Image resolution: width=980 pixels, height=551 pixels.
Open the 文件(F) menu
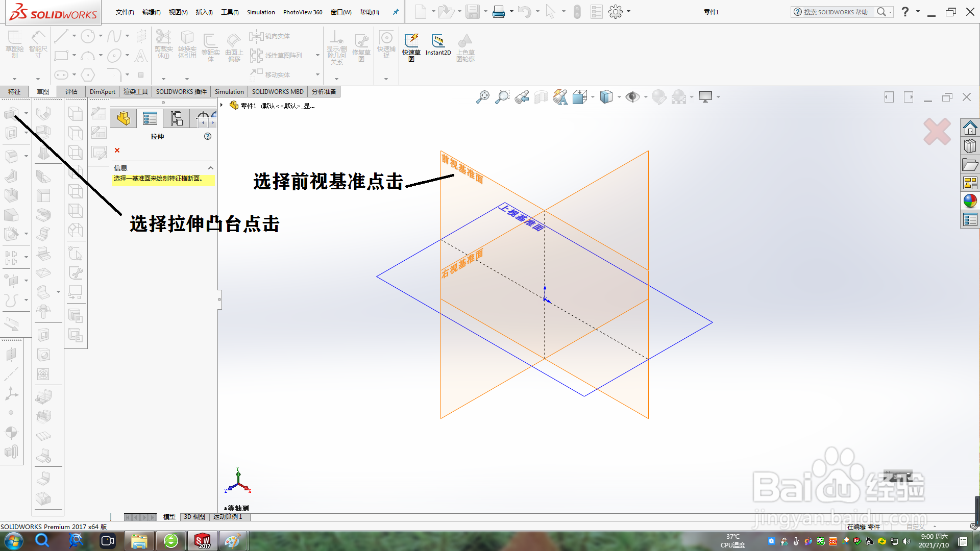125,12
